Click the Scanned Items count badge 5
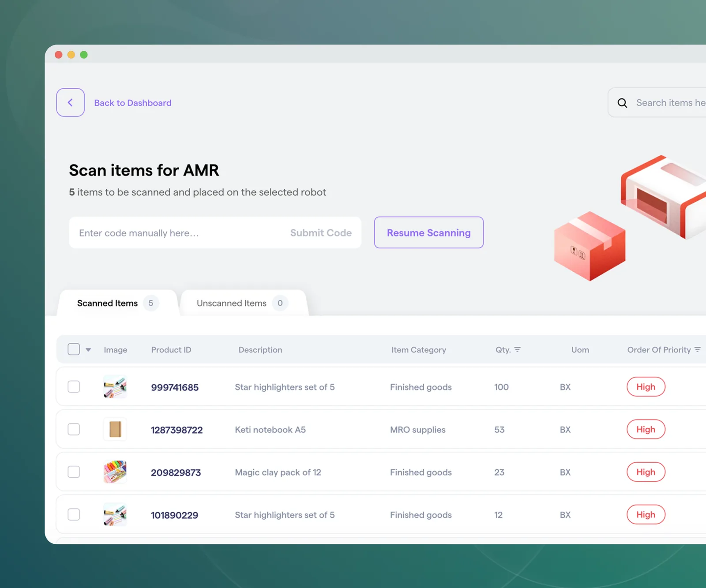706x588 pixels. 151,303
